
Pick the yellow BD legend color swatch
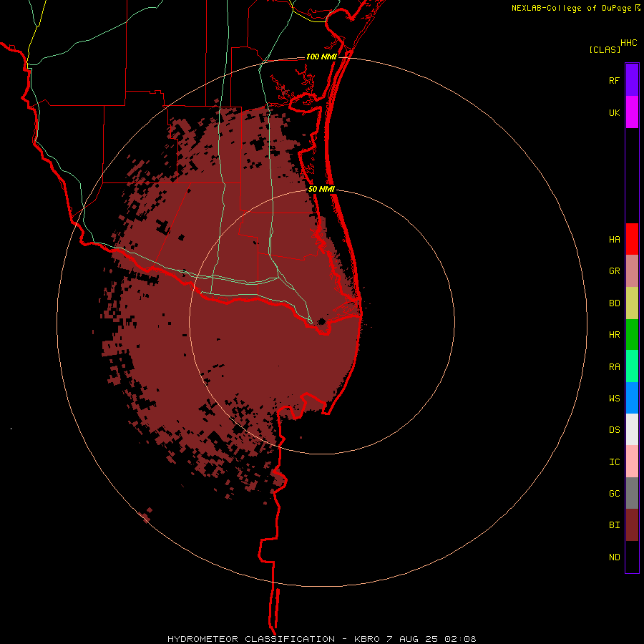click(x=632, y=303)
